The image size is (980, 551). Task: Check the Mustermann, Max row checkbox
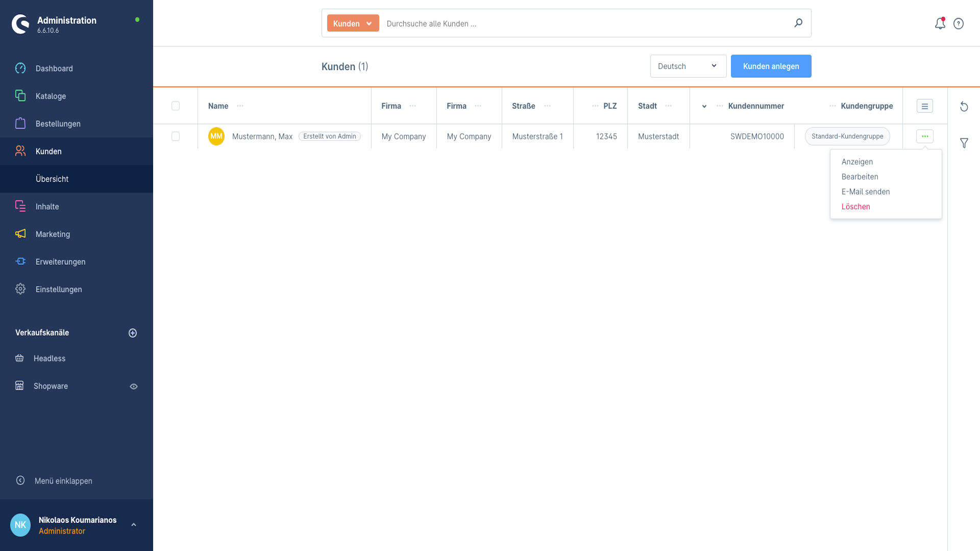coord(176,136)
